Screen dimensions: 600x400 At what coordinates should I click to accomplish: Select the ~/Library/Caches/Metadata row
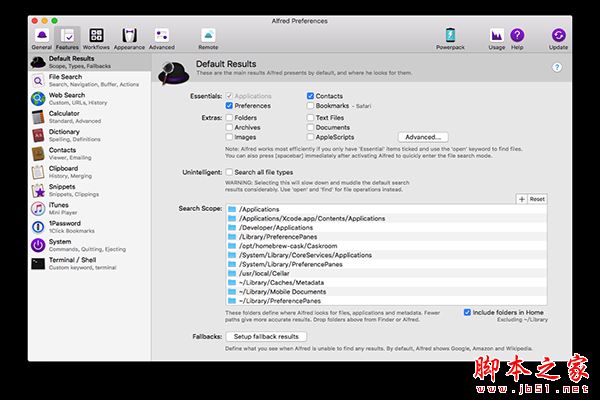pos(386,282)
